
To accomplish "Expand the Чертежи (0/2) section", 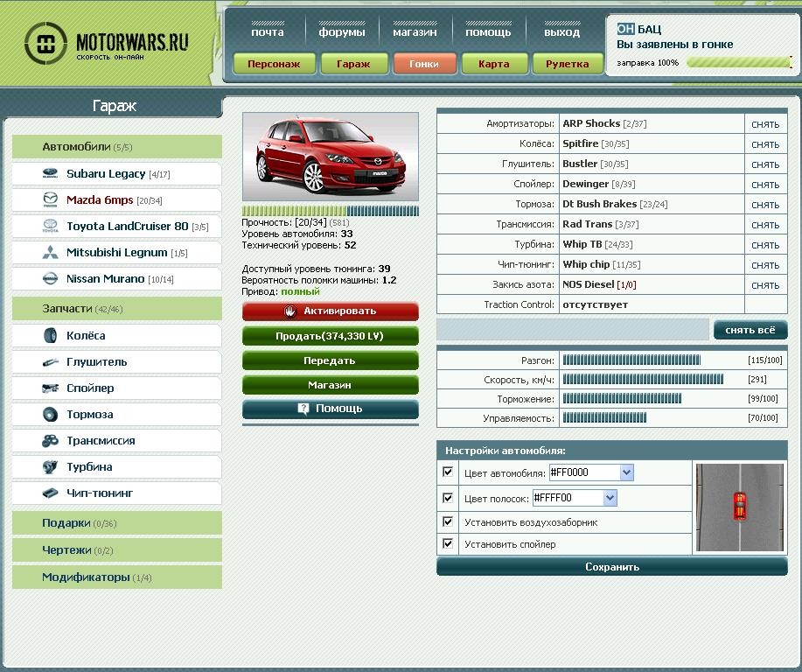I will [117, 550].
